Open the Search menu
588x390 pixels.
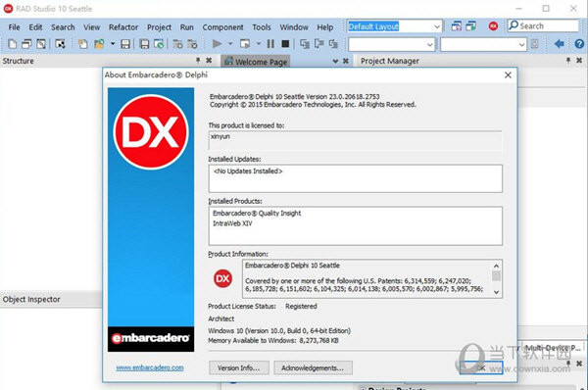[x=63, y=27]
